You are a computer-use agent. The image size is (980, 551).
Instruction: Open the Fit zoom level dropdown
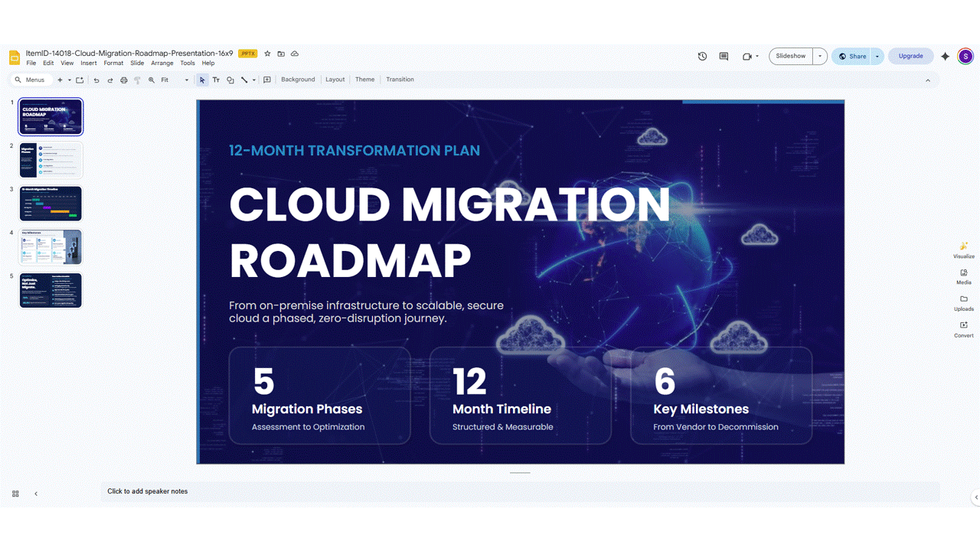click(x=175, y=80)
